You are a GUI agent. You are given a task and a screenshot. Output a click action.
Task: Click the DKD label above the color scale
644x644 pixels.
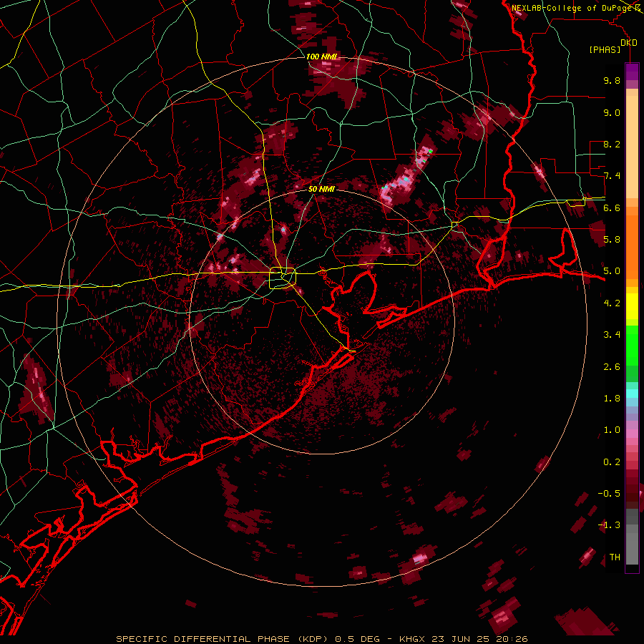pyautogui.click(x=629, y=43)
